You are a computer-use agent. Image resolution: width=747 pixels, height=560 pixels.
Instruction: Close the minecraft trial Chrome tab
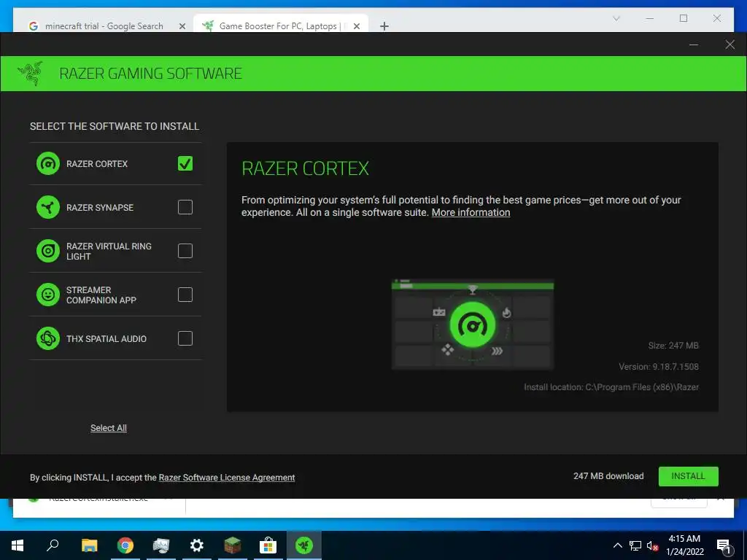[182, 26]
